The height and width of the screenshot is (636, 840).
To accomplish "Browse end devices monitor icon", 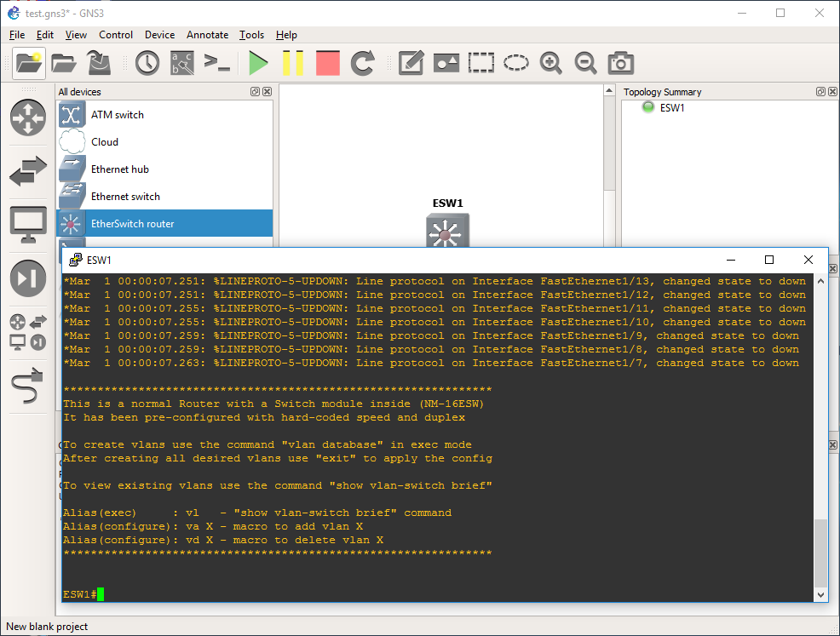I will coord(28,225).
